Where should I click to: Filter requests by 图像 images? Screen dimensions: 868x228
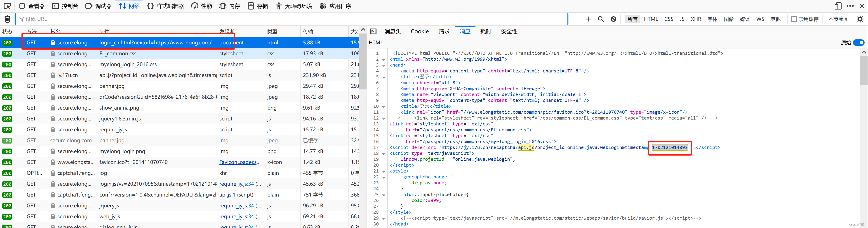pos(729,19)
